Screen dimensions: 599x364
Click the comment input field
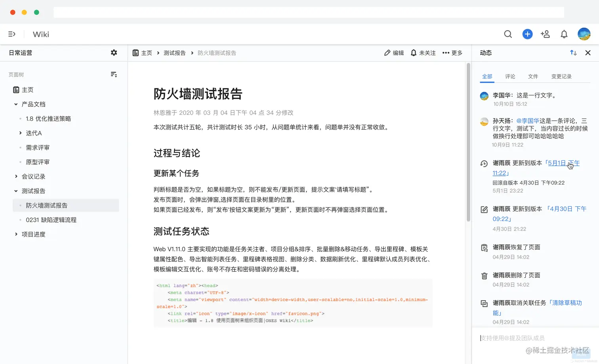tap(535, 338)
